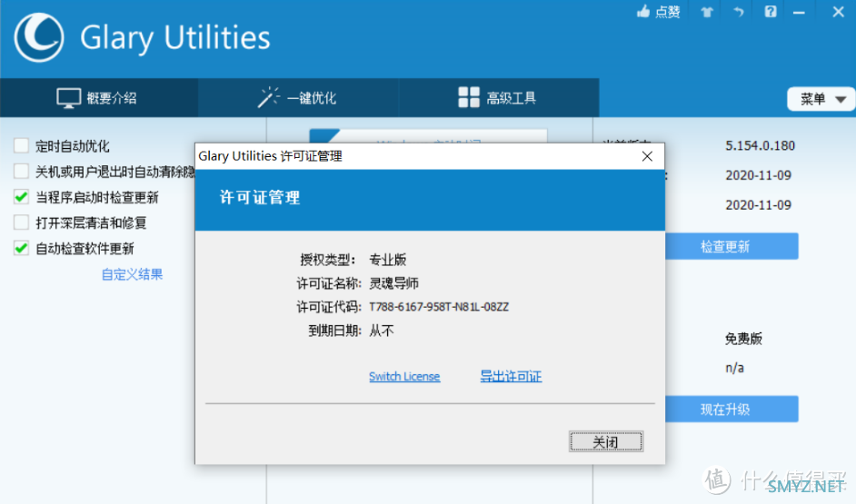
Task: Open the 菜单 dropdown menu
Action: tap(821, 99)
